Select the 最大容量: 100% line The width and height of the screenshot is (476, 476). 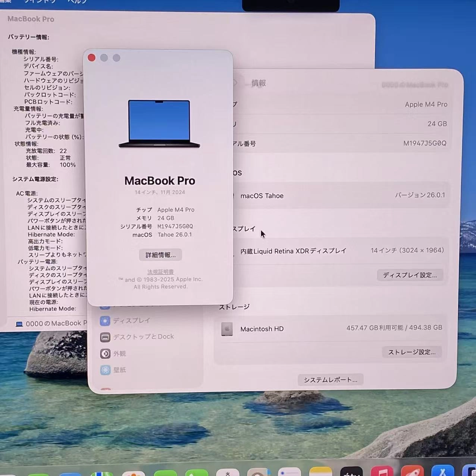click(51, 165)
